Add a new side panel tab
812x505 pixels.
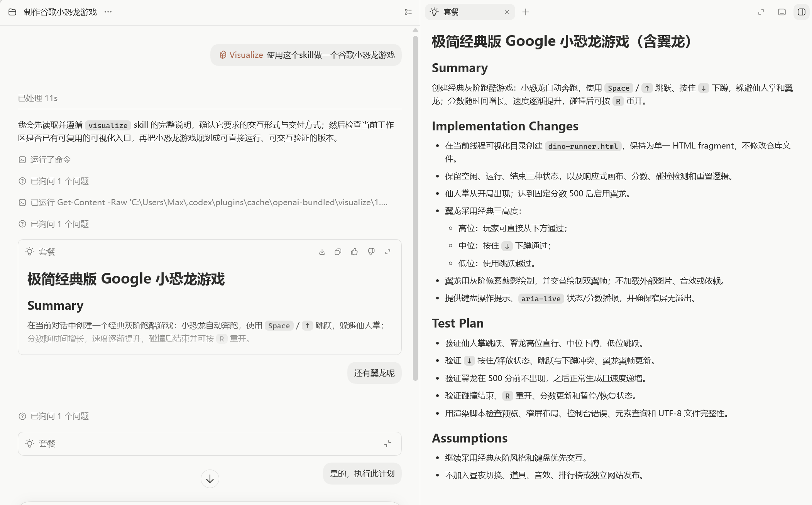point(526,12)
